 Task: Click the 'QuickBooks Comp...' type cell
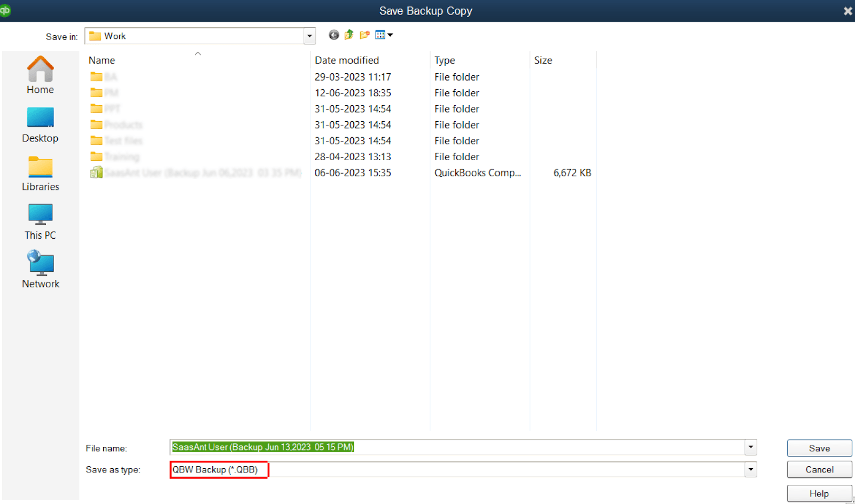coord(478,173)
